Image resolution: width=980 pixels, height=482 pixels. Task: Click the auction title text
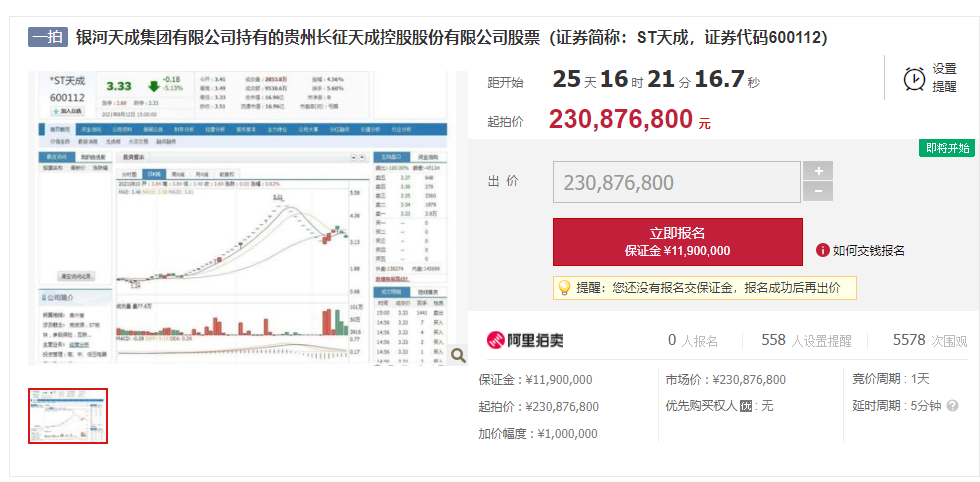452,38
